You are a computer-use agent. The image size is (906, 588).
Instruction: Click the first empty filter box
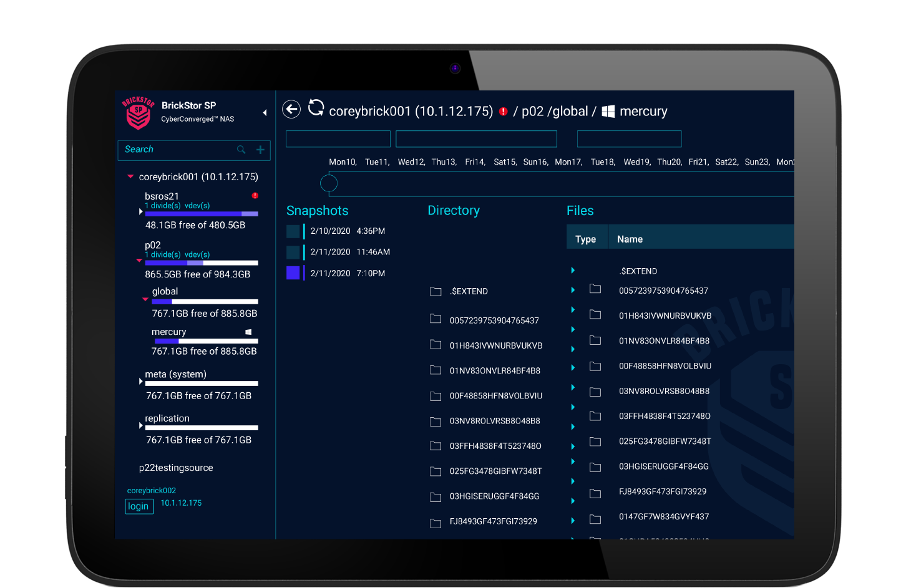(338, 139)
